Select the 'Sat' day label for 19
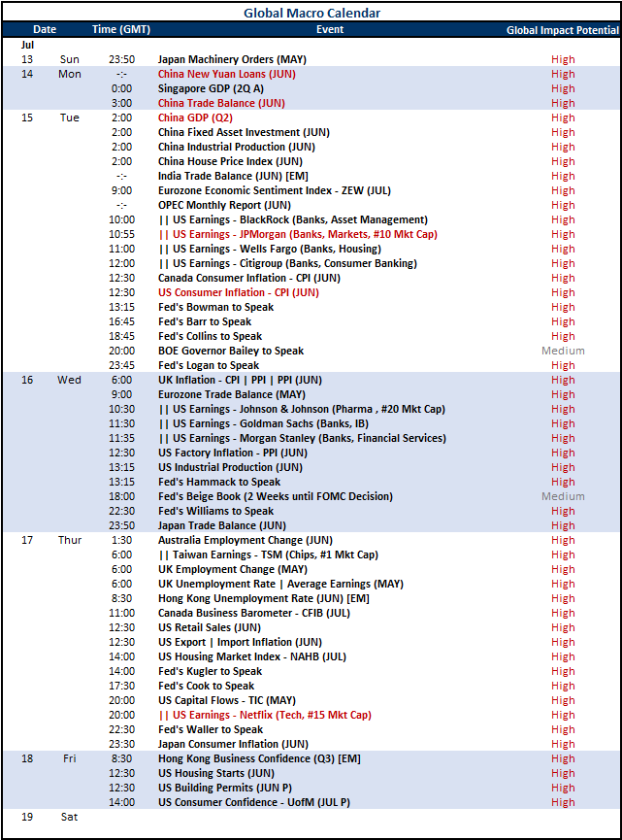 tap(69, 817)
